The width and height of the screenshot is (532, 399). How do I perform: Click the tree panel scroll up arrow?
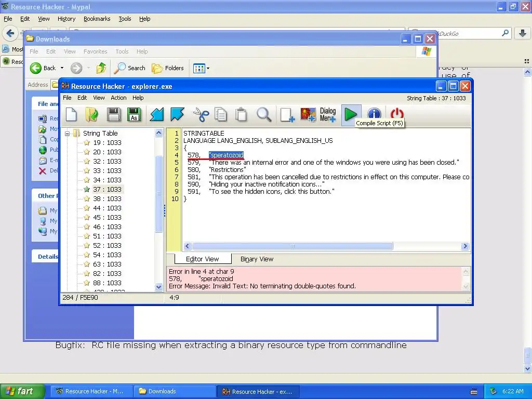[x=159, y=132]
